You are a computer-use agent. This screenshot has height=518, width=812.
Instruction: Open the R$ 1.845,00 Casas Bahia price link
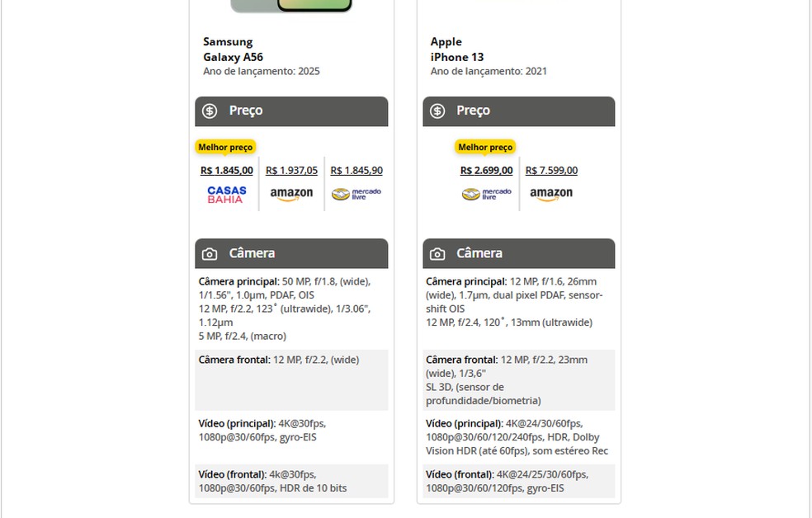pos(225,170)
